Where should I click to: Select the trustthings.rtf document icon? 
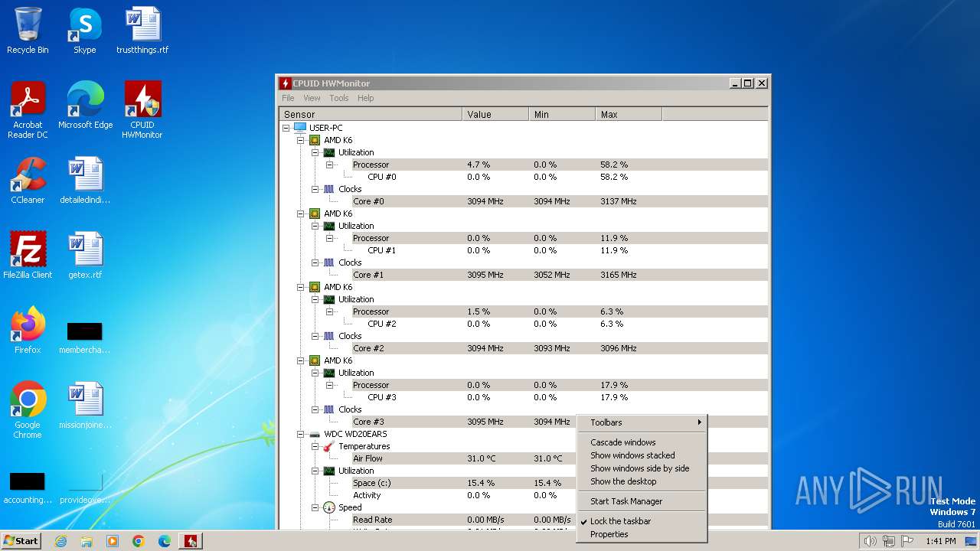[x=142, y=31]
